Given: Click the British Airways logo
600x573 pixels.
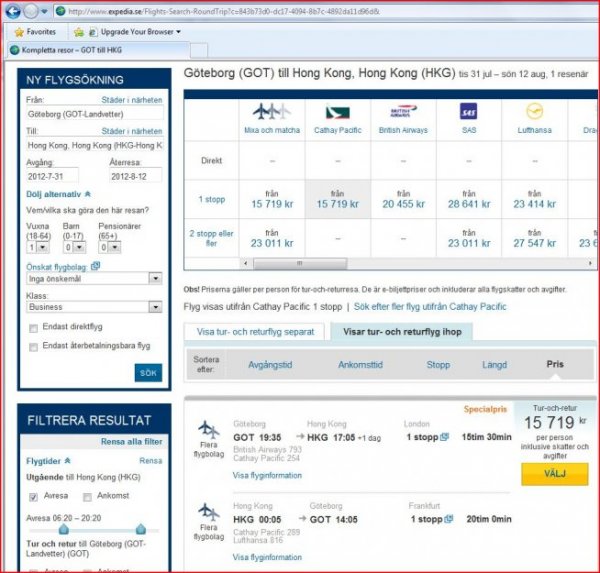Looking at the screenshot, I should (x=401, y=111).
